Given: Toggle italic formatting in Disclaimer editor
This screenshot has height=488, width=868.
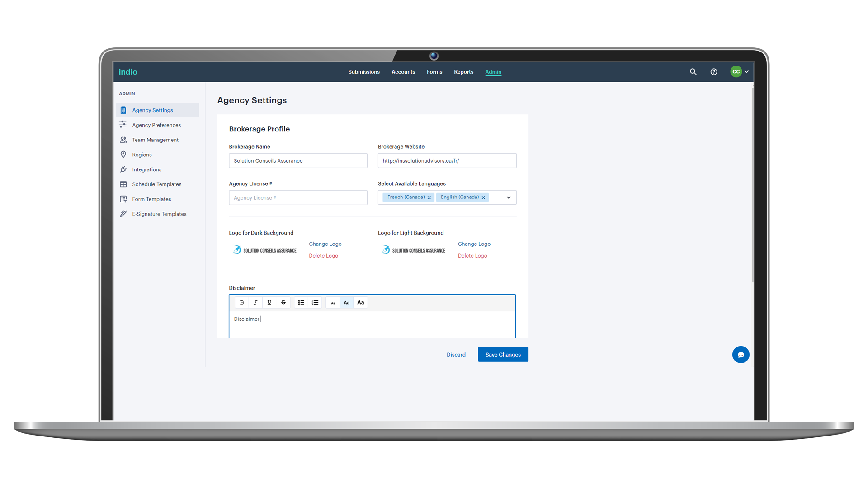Looking at the screenshot, I should 255,303.
